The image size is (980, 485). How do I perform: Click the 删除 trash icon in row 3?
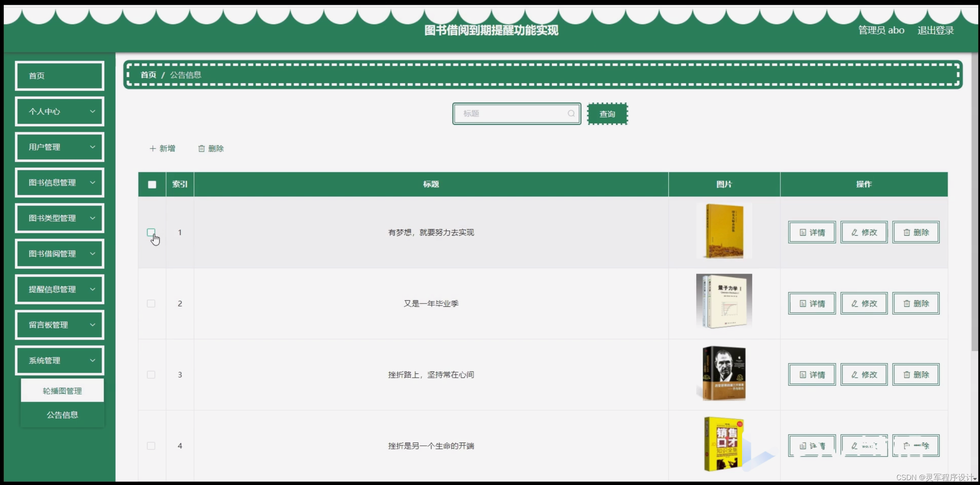pyautogui.click(x=907, y=375)
